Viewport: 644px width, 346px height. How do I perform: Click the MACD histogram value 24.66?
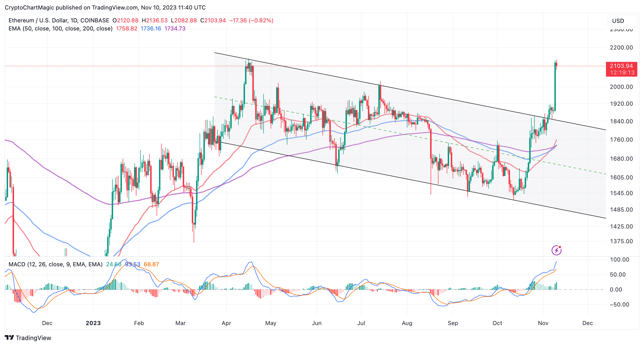[x=114, y=264]
